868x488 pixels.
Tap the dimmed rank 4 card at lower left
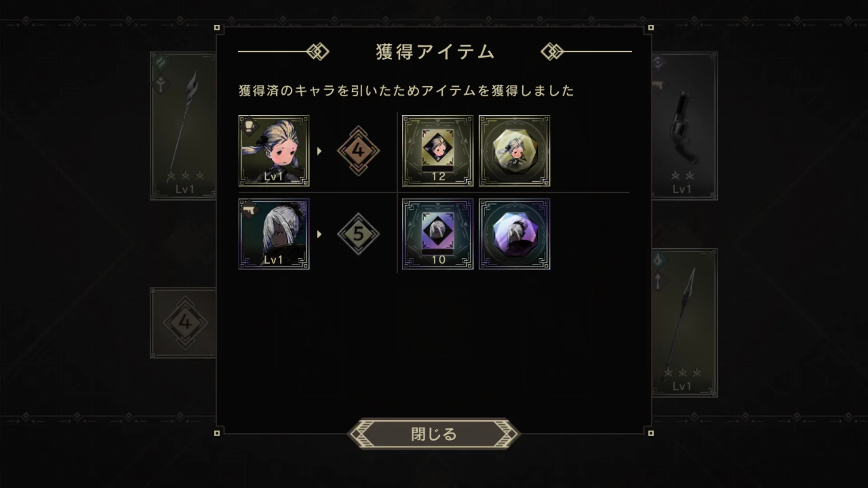[183, 323]
